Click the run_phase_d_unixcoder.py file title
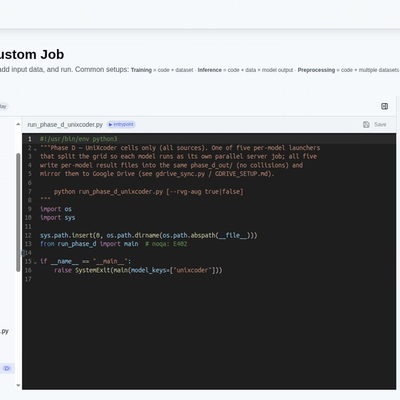The width and height of the screenshot is (400, 400). click(x=65, y=125)
